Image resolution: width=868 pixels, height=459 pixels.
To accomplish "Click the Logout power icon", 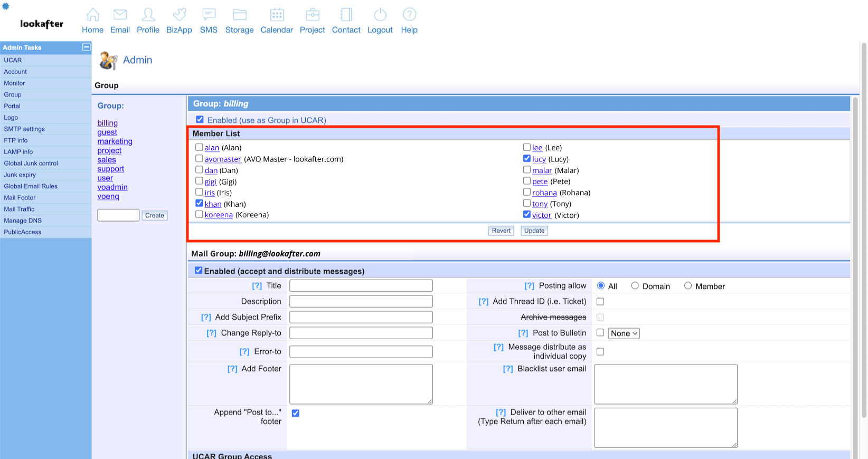I will (x=380, y=15).
